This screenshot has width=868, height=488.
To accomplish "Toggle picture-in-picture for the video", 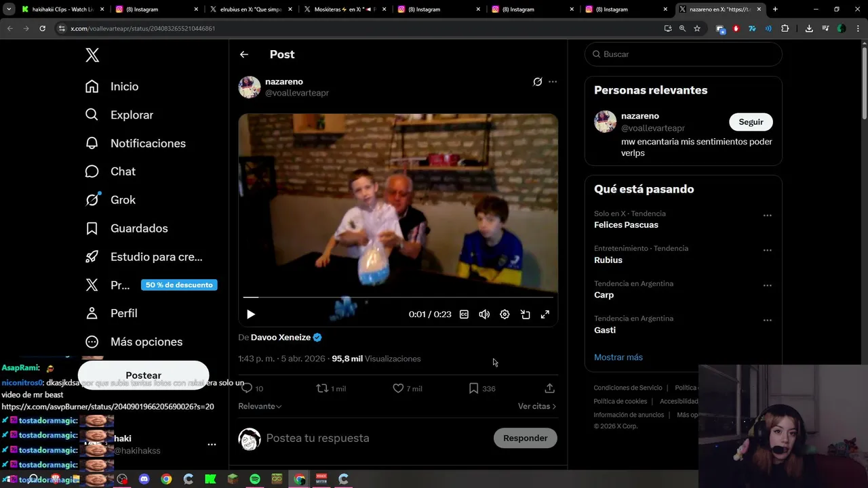I will click(525, 314).
